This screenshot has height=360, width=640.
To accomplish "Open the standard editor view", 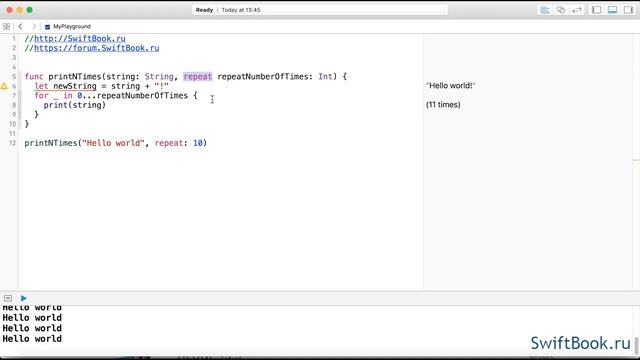I will coord(544,10).
